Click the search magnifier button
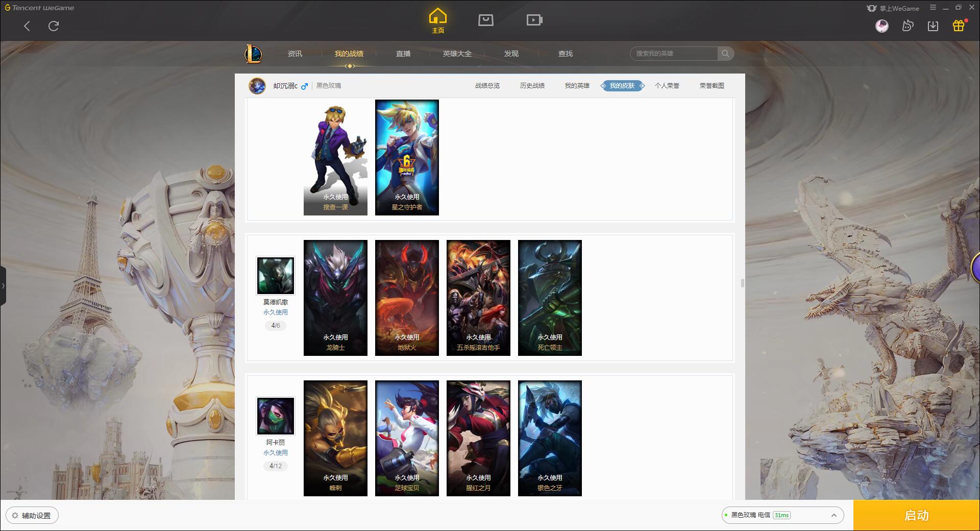 [725, 54]
